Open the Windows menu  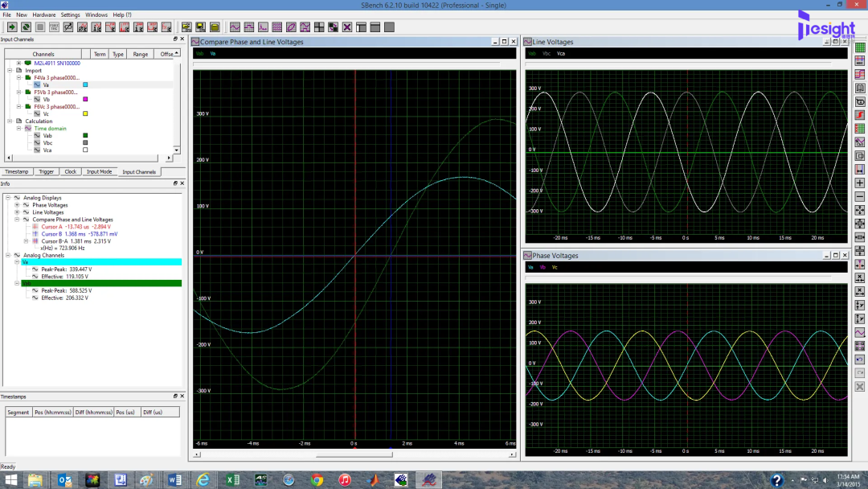tap(96, 15)
